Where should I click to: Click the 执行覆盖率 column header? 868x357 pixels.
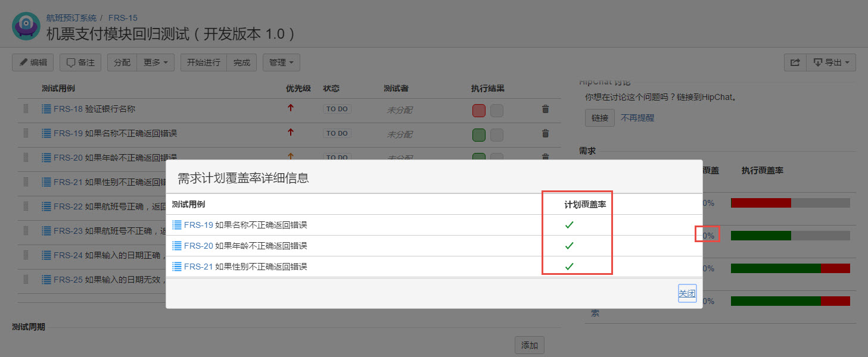763,170
